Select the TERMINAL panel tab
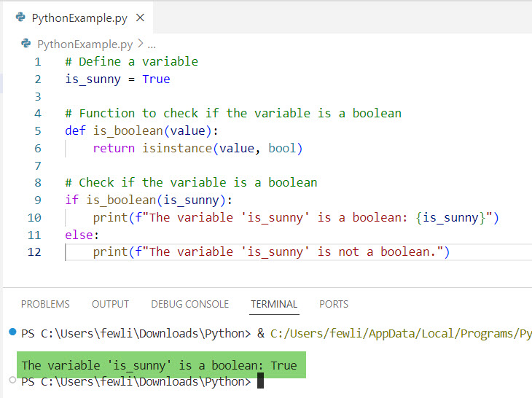 click(x=274, y=304)
